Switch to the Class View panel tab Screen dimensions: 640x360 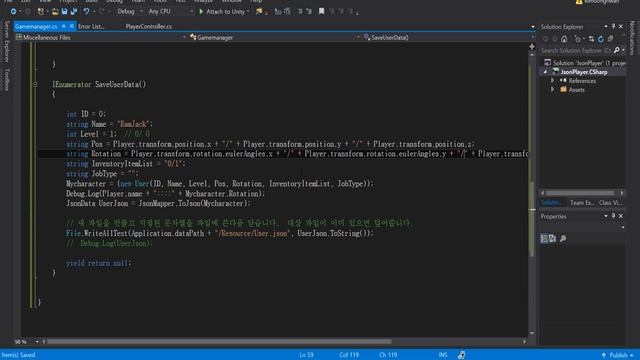click(610, 203)
